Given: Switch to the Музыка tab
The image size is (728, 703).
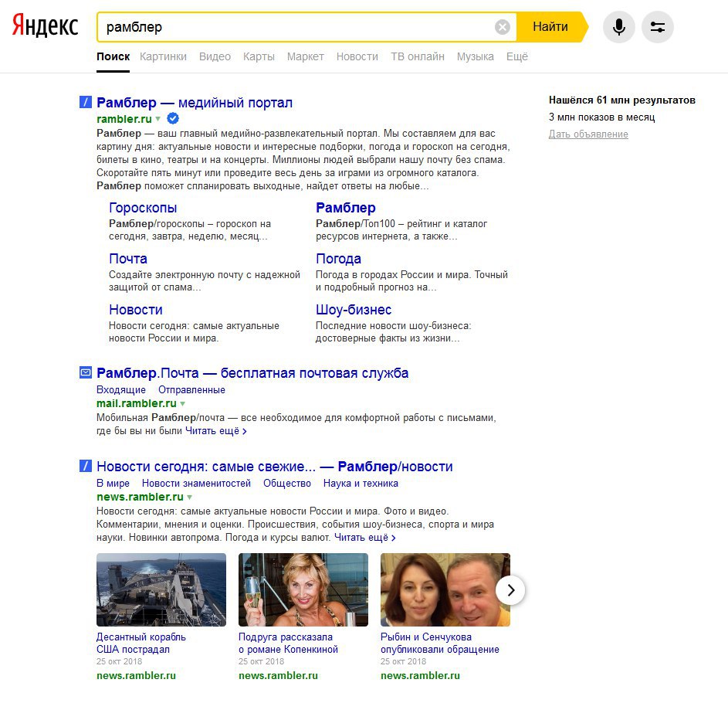Looking at the screenshot, I should coord(475,56).
